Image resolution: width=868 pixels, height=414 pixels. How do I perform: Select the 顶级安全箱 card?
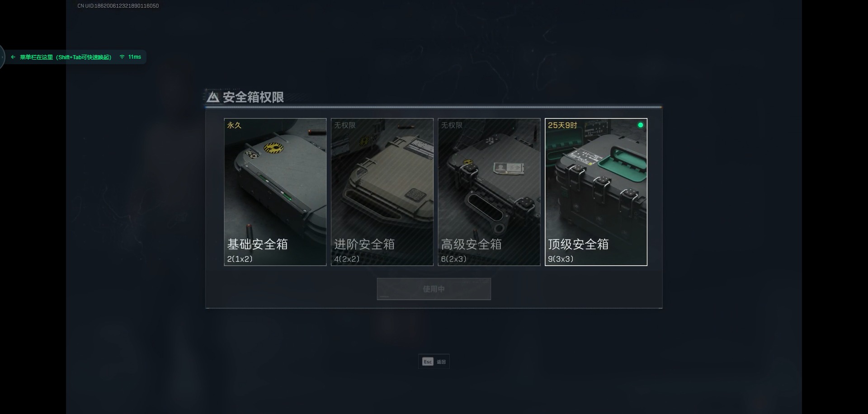pos(596,192)
